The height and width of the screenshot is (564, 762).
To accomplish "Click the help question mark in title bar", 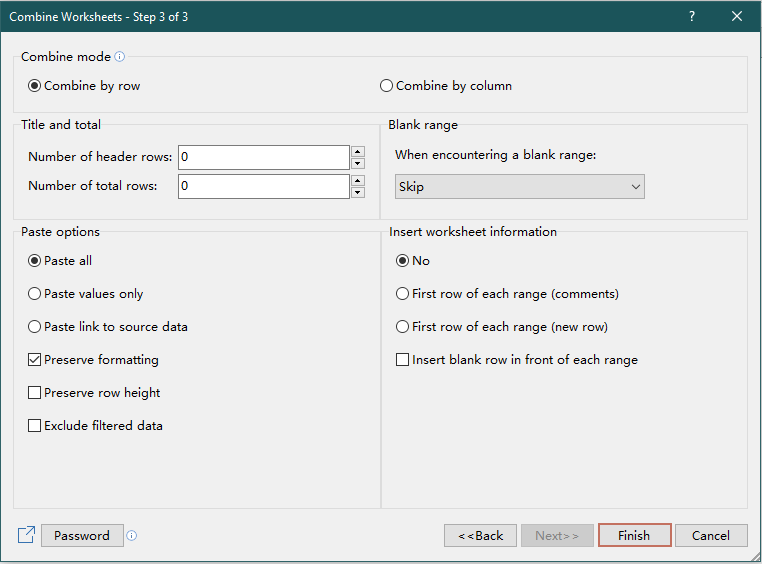I will (x=692, y=17).
